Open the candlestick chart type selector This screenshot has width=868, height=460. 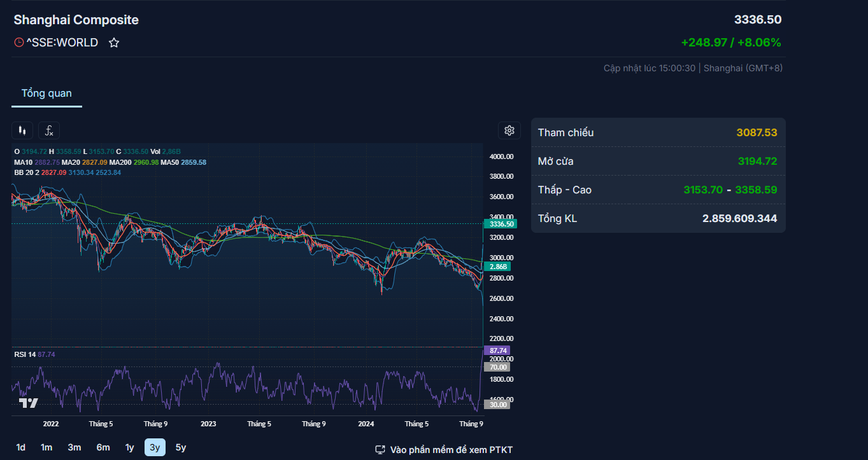pos(22,130)
